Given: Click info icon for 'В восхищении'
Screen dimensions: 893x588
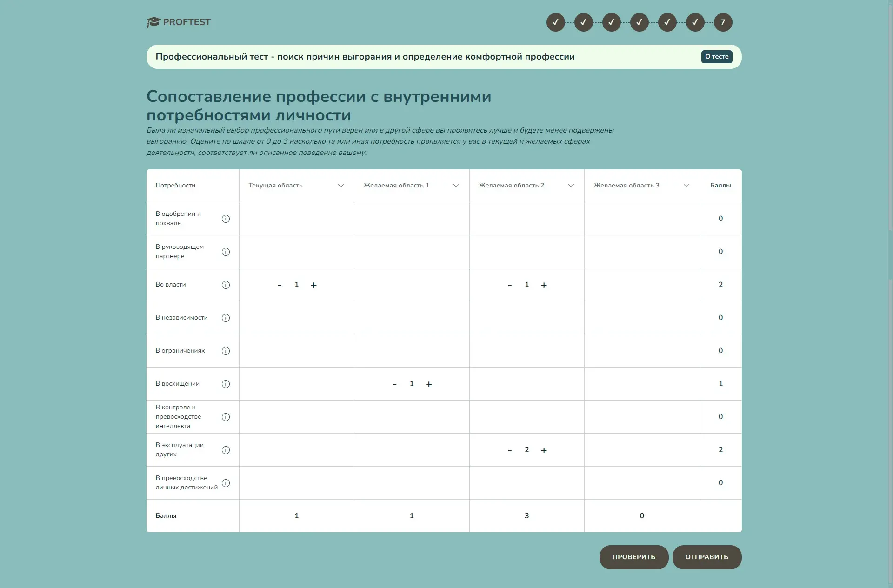Looking at the screenshot, I should click(226, 384).
